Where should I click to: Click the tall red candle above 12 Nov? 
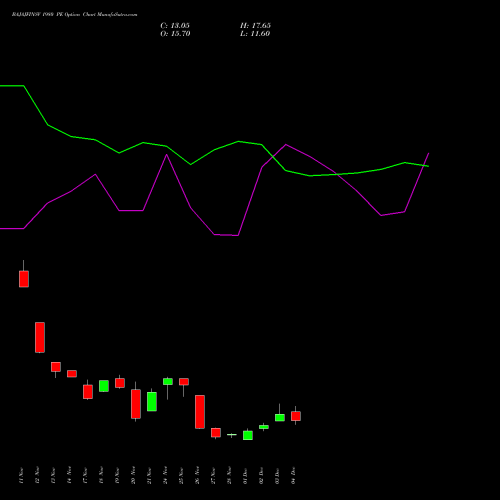(x=40, y=337)
